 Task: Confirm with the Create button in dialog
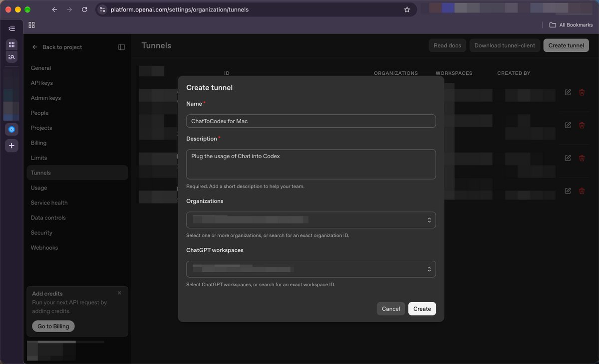pos(422,309)
